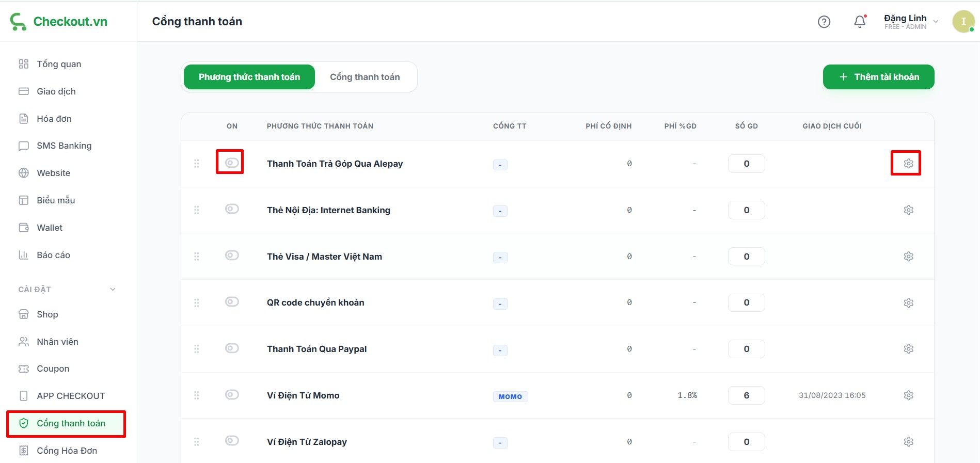Open the help question mark icon
Viewport: 980px width, 463px height.
(824, 22)
